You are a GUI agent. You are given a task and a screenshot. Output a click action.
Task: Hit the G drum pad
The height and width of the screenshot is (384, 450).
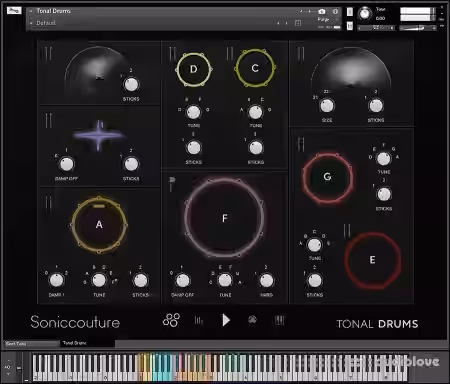tap(327, 177)
